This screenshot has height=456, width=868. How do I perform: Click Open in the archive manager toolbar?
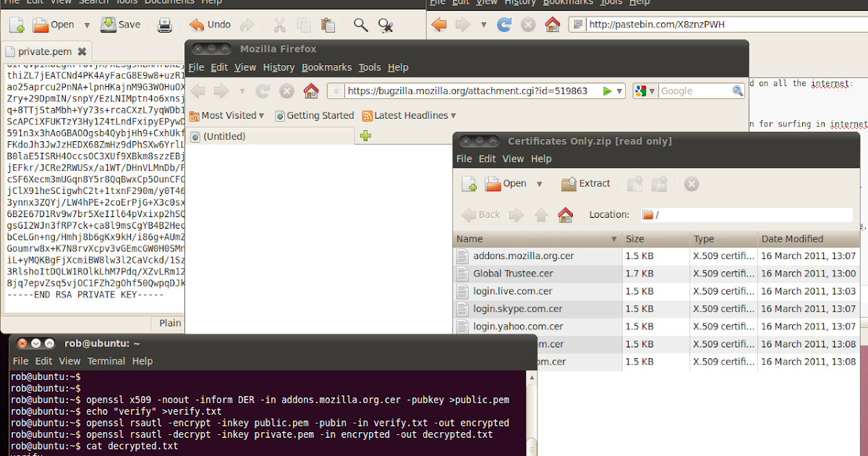pos(506,184)
